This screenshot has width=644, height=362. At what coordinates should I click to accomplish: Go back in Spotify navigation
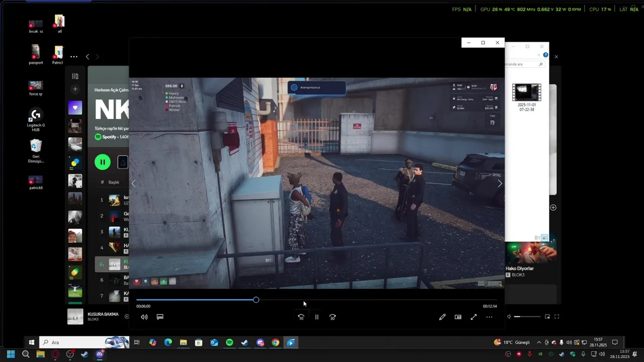[x=87, y=57]
